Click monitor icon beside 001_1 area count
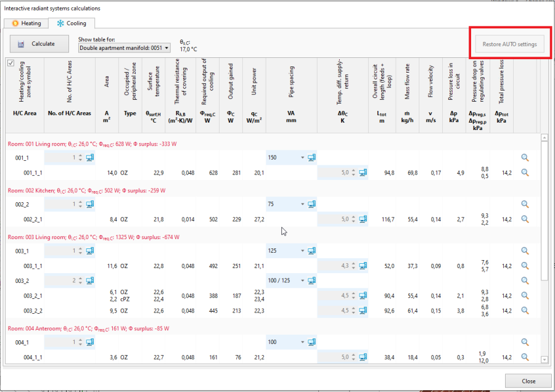Viewport: 555px width, 392px height. tap(90, 158)
